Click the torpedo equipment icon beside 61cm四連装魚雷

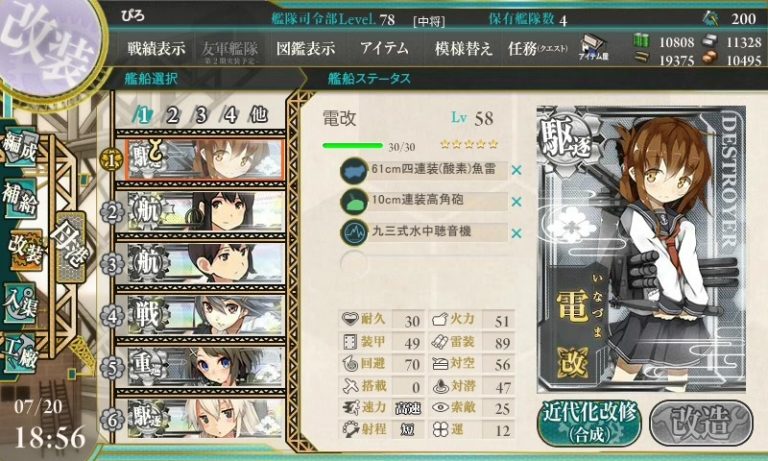click(x=354, y=171)
